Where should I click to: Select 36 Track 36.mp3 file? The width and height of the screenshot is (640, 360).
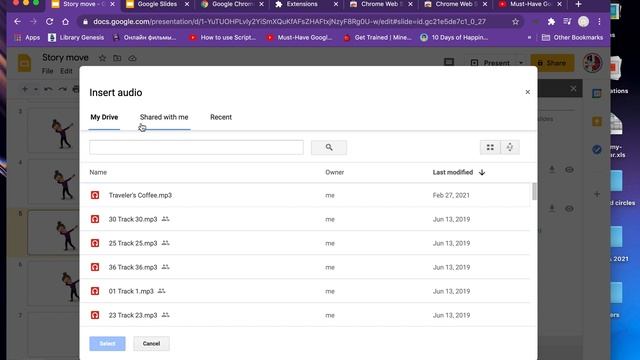click(305, 267)
